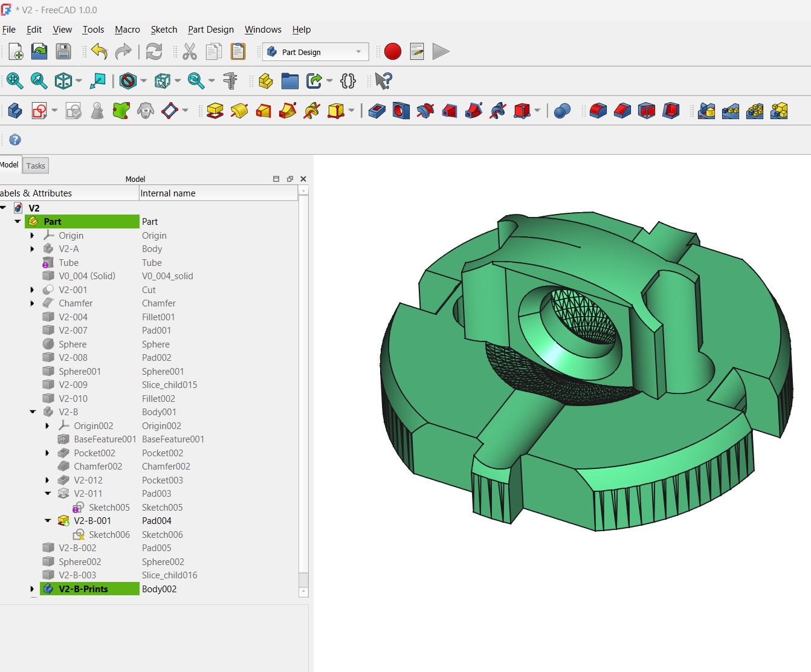Screen dimensions: 811x672
Task: Switch to the Tasks tab
Action: (36, 166)
